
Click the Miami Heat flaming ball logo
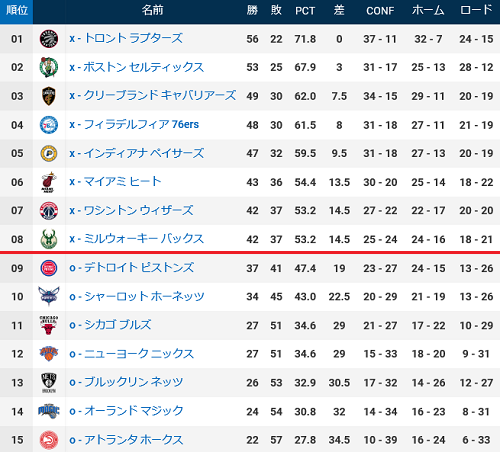(49, 182)
